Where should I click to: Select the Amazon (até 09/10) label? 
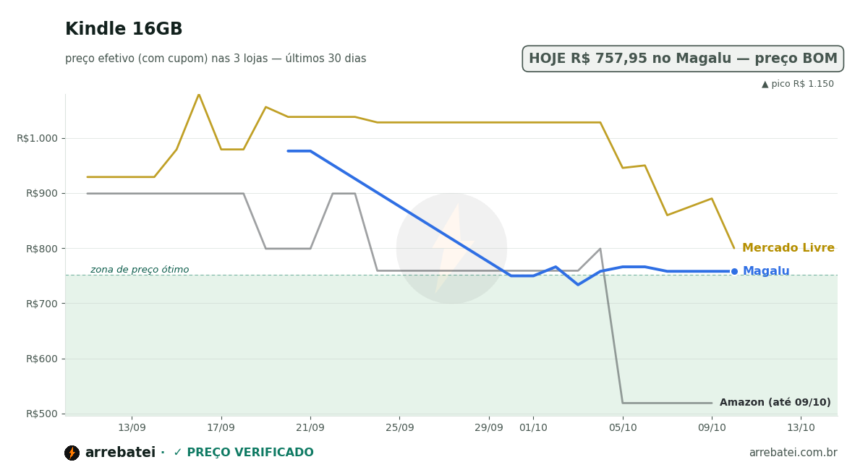click(x=775, y=403)
